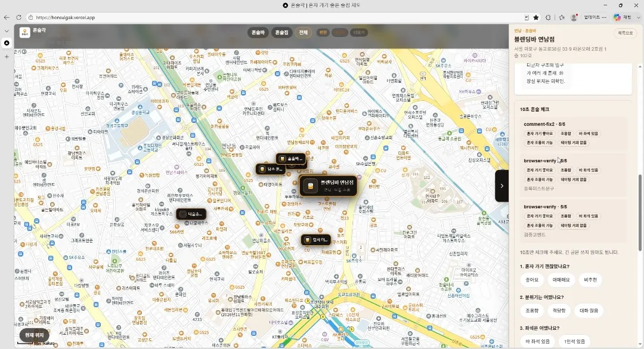Click the browser 업데이트 menu button

[595, 17]
